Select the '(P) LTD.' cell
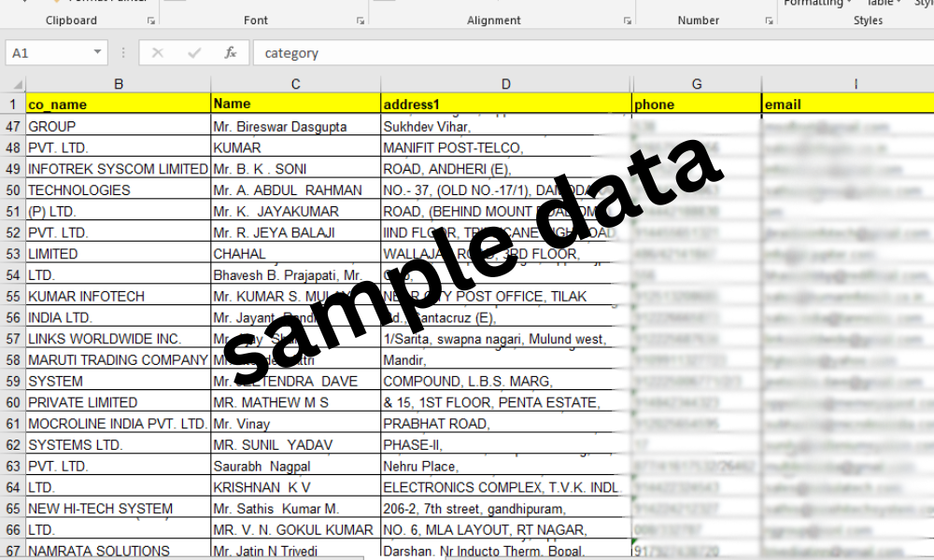 click(119, 211)
